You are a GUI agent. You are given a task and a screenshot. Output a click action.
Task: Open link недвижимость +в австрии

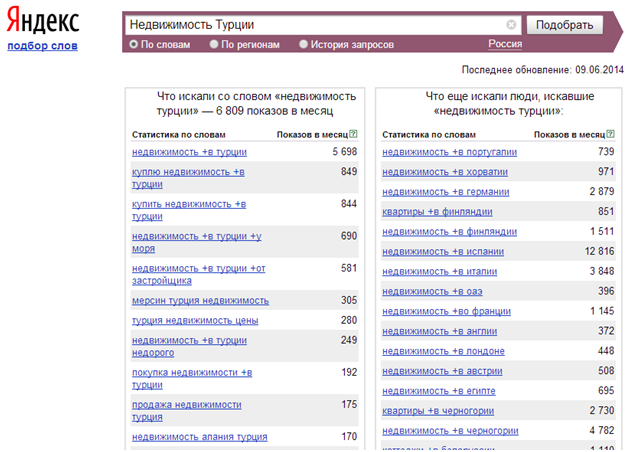point(442,371)
